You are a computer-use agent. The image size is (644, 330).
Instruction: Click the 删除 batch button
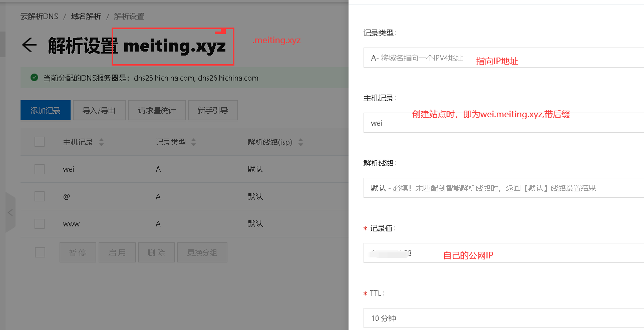click(156, 252)
